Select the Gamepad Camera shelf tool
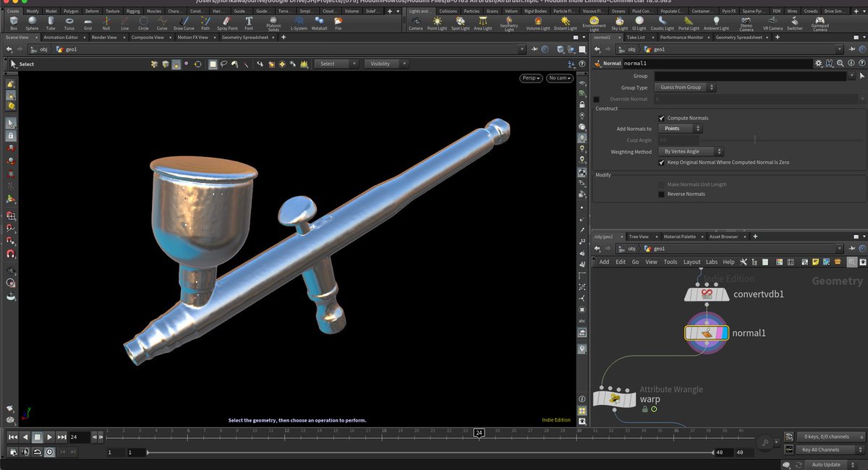This screenshot has height=470, width=868. pos(820,25)
